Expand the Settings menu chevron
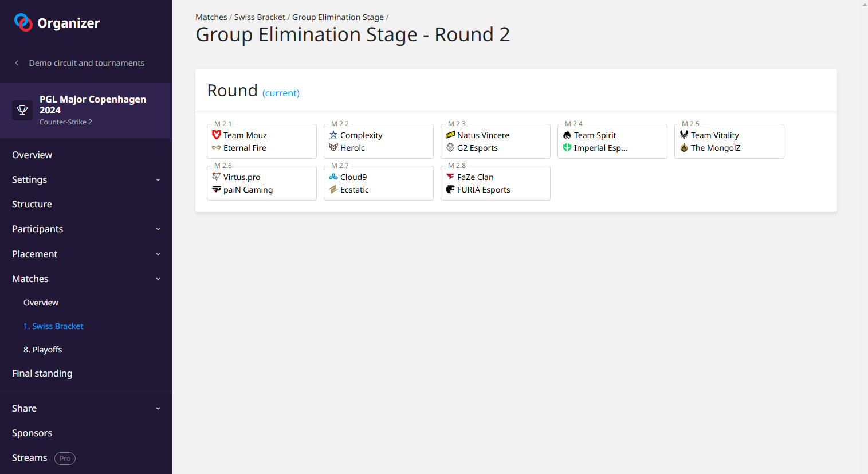Screen dimensions: 868x474 [x=158, y=180]
